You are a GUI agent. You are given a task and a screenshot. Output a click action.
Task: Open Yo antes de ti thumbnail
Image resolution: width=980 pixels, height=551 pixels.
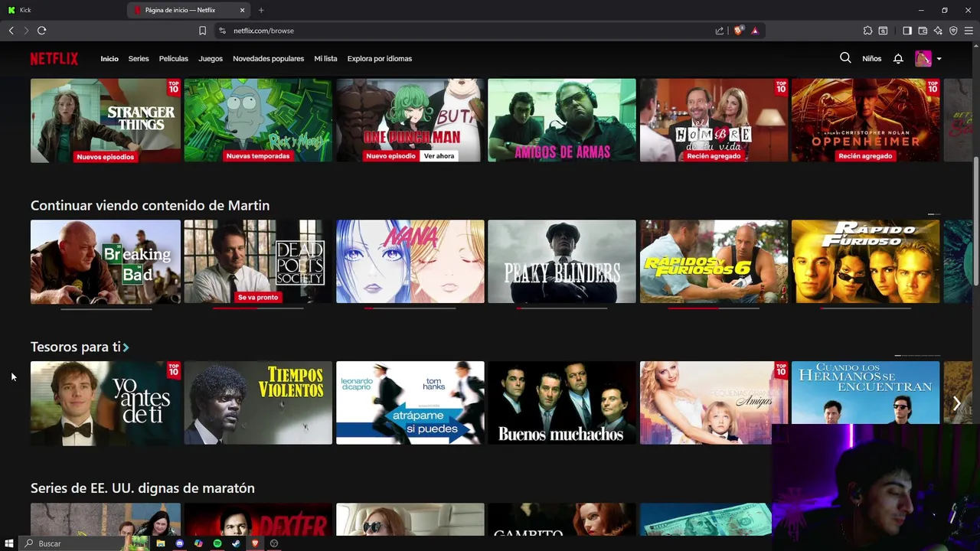[106, 403]
